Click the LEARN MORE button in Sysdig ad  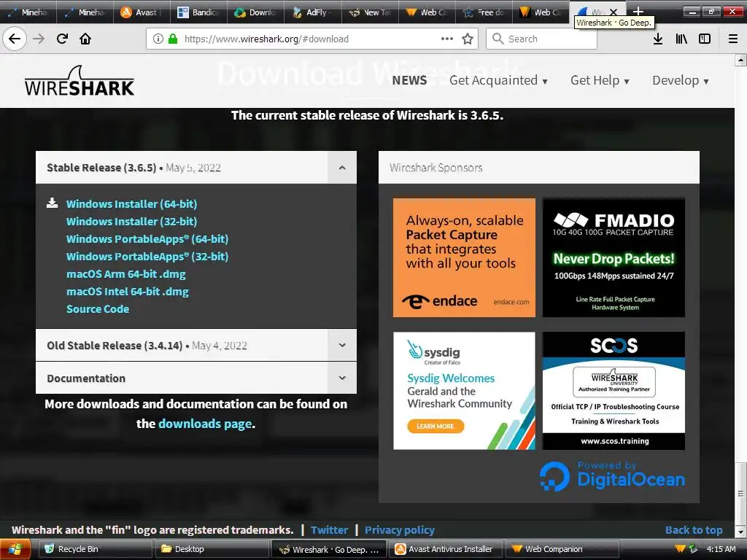click(436, 426)
